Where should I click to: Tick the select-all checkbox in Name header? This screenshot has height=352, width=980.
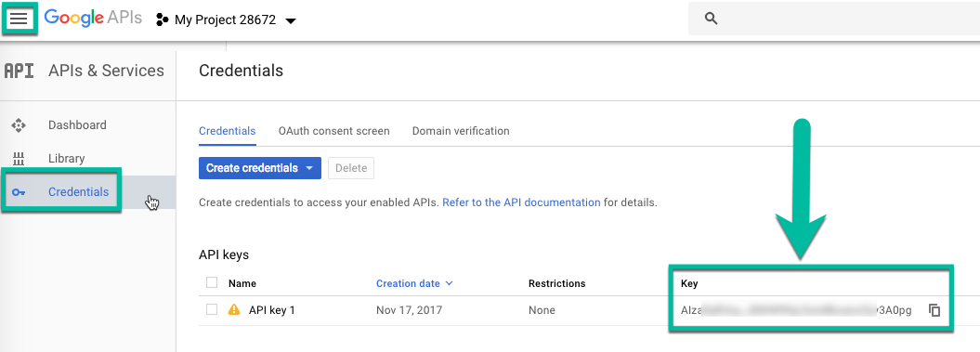212,282
